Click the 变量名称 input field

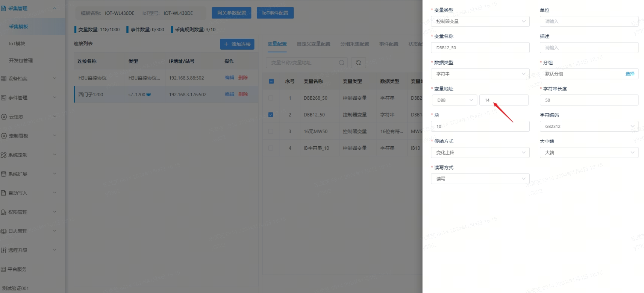click(480, 48)
